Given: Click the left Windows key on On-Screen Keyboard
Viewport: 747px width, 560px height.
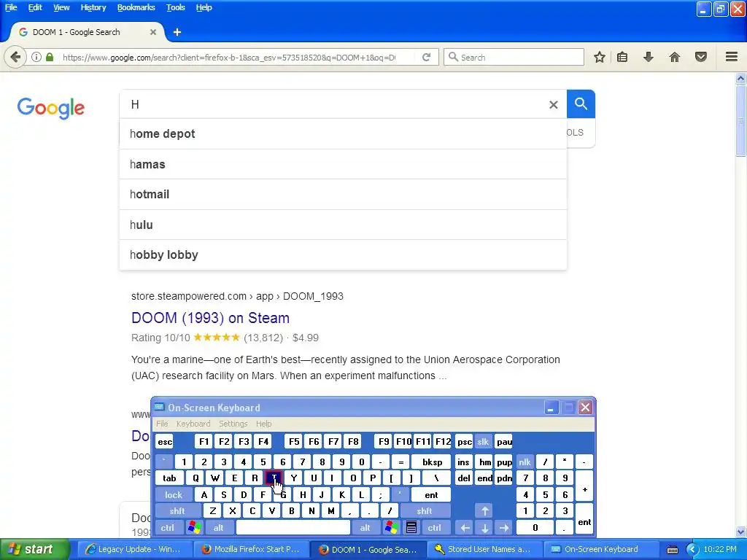Looking at the screenshot, I should (x=194, y=527).
